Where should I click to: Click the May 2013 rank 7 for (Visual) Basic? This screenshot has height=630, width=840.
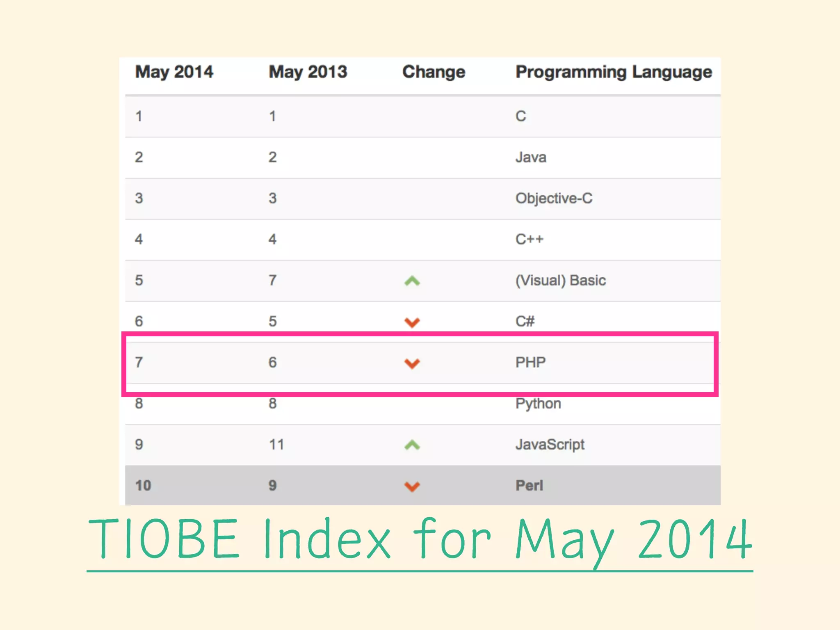[x=273, y=281]
